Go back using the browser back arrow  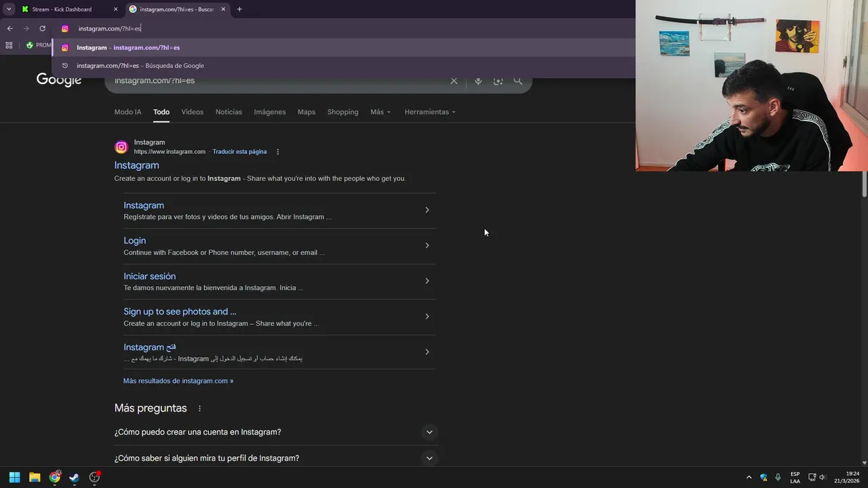9,28
